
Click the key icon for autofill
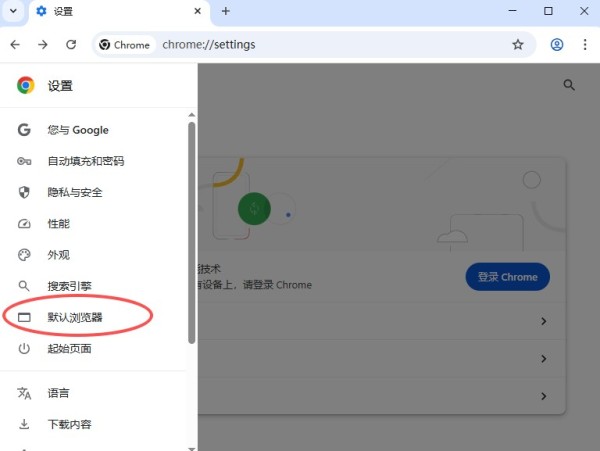click(24, 161)
